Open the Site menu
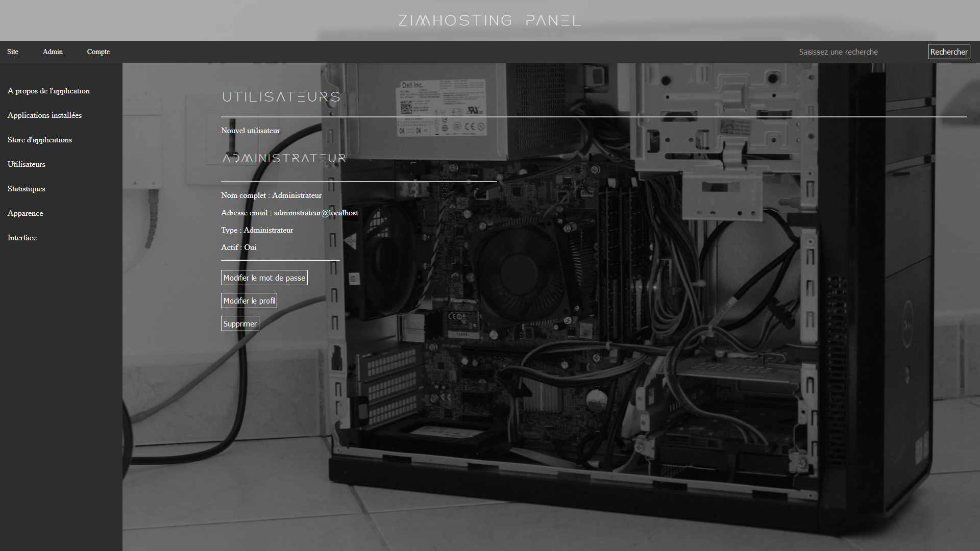The height and width of the screenshot is (551, 980). pos(13,52)
